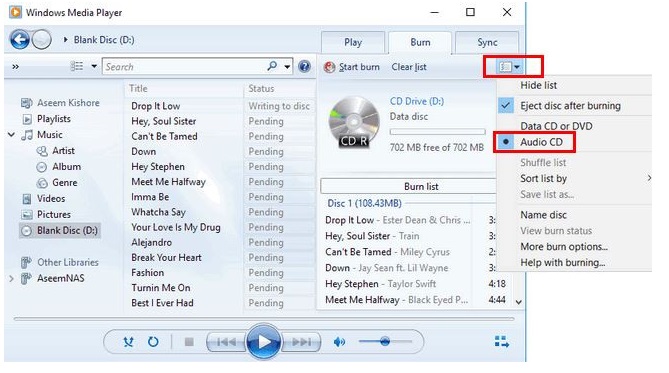Click the Burn list header button
Viewport: 669px width, 373px height.
(x=409, y=186)
